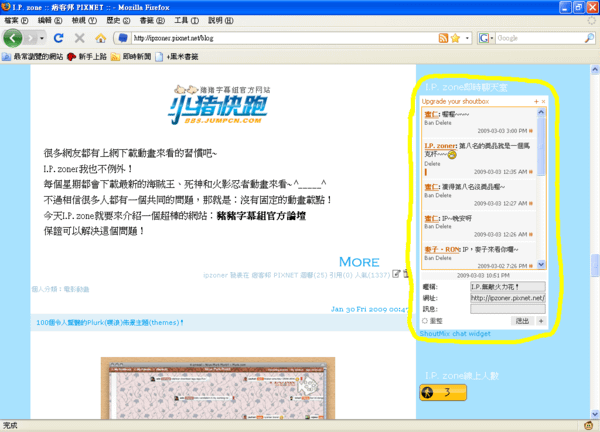Click the shoutbox submit button

tap(522, 321)
